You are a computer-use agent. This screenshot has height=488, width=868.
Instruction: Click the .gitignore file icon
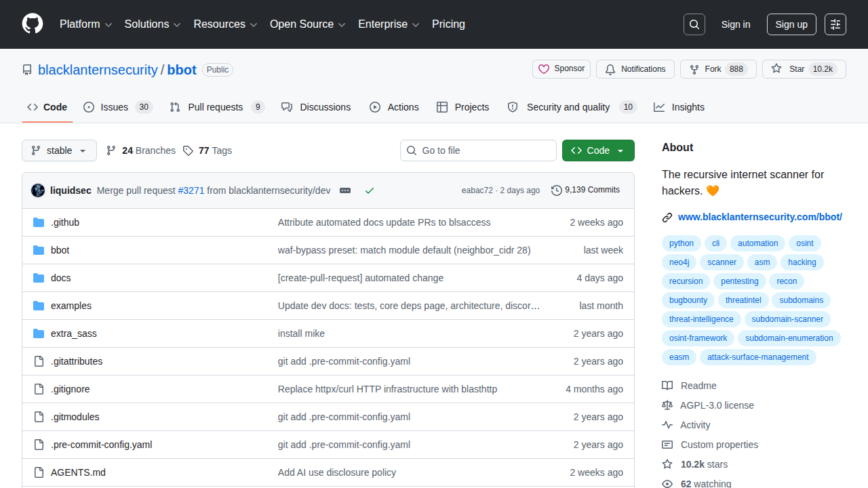pos(39,389)
